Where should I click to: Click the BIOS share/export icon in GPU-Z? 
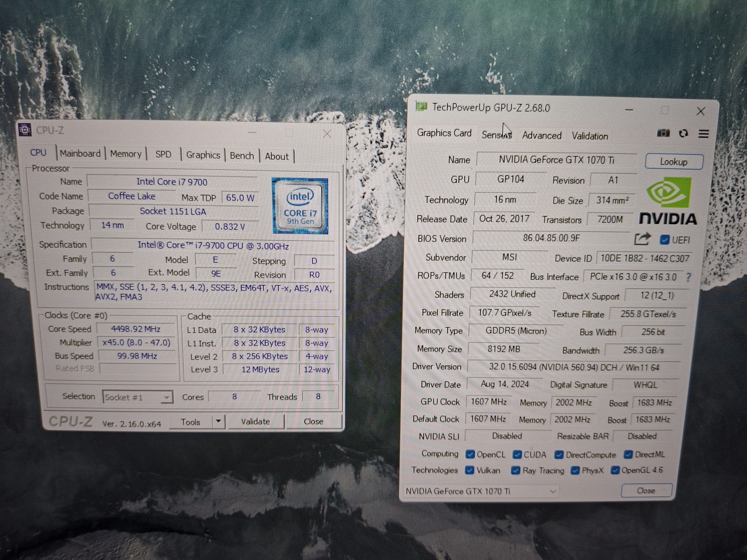(x=642, y=239)
